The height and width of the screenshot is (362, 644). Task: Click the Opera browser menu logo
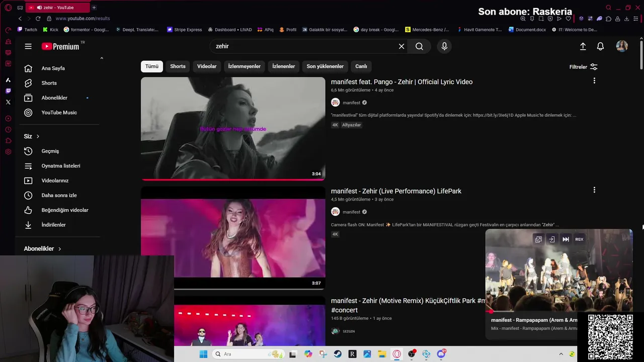(x=8, y=8)
